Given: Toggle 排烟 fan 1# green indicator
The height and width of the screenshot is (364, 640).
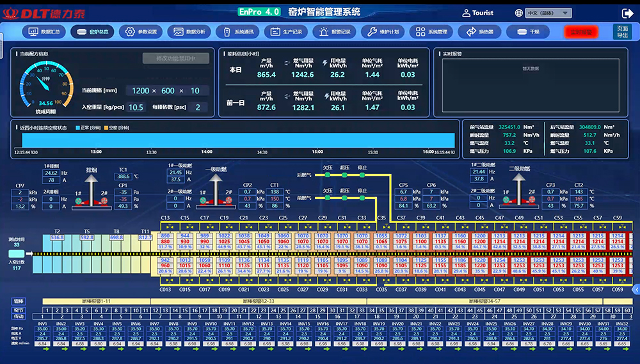Looking at the screenshot, I should (x=78, y=201).
